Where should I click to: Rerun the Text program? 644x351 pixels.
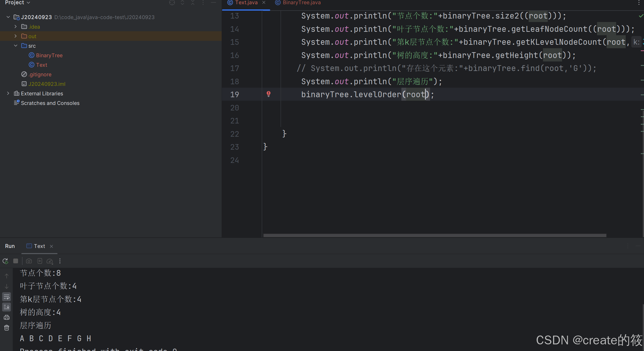5,261
